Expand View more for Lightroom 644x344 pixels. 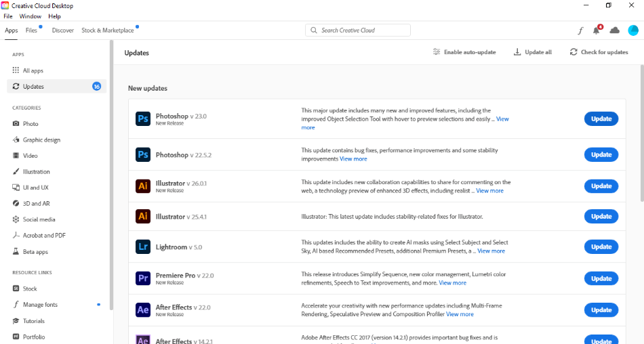pyautogui.click(x=491, y=251)
